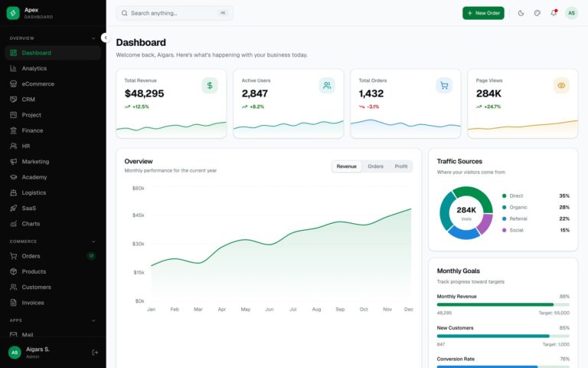Open the theme palette icon

(x=537, y=13)
